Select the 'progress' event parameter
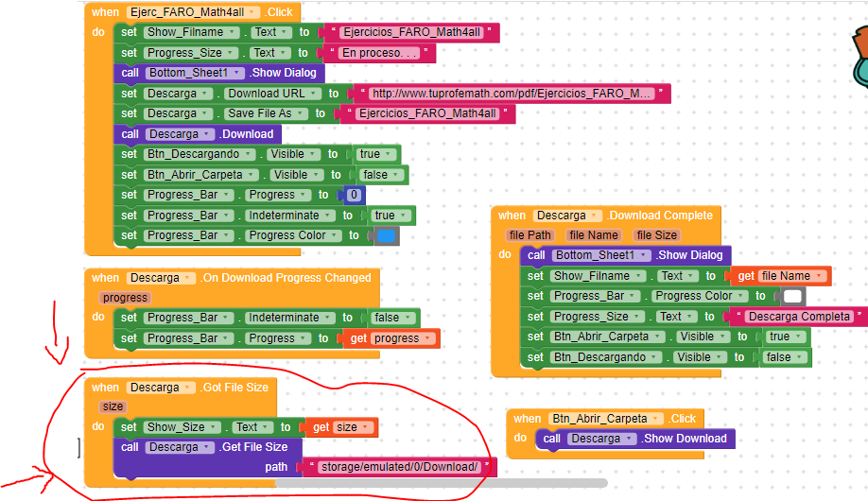 pyautogui.click(x=125, y=298)
